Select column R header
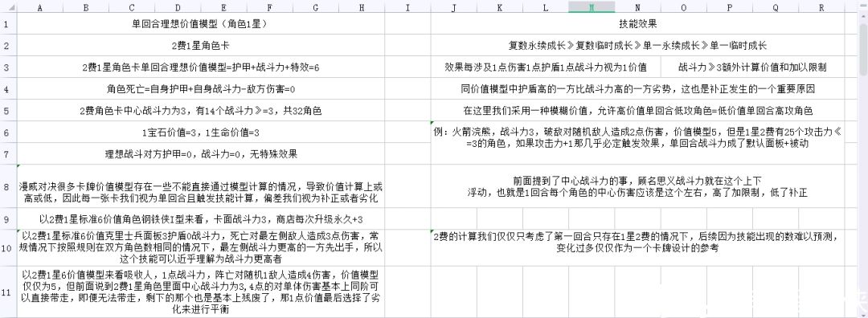Viewport: 868px width, 318px height. [821, 7]
